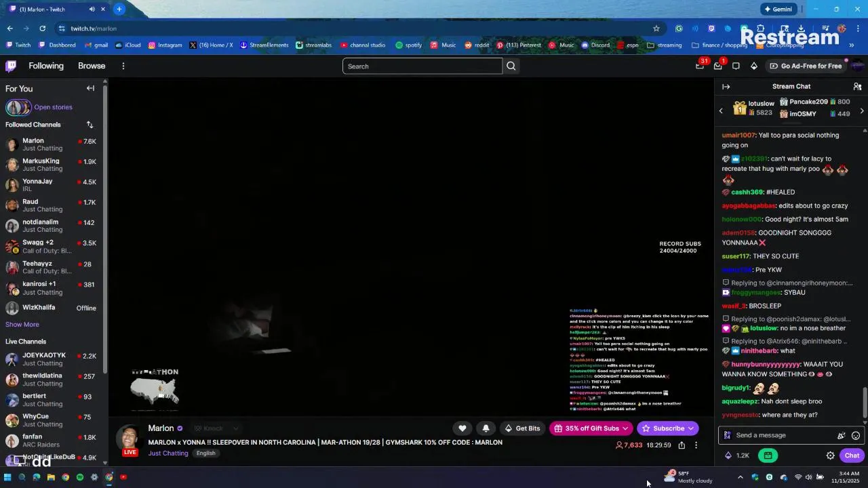
Task: Show next gift leaderboard entry
Action: pos(862,110)
